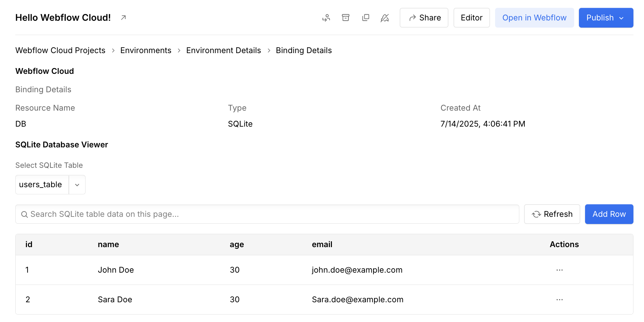Screen dimensions: 644x322
Task: Select the Sara Doe name cell
Action: click(115, 300)
